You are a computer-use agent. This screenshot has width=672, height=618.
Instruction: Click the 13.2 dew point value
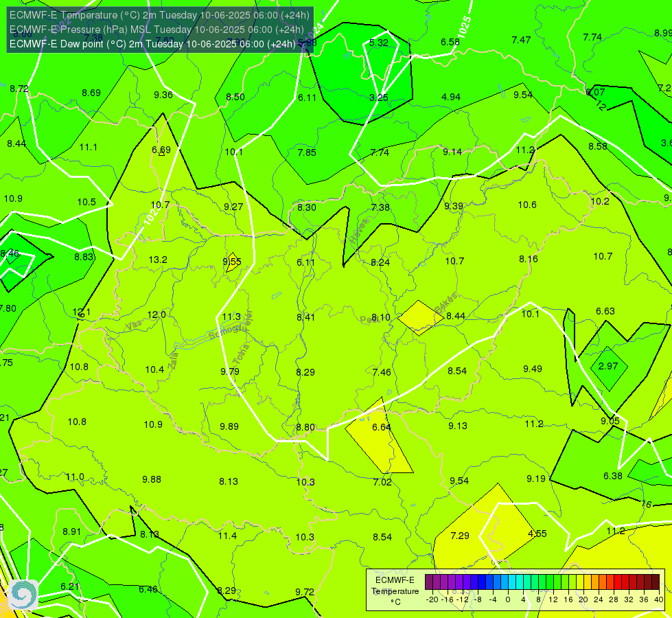click(x=158, y=260)
